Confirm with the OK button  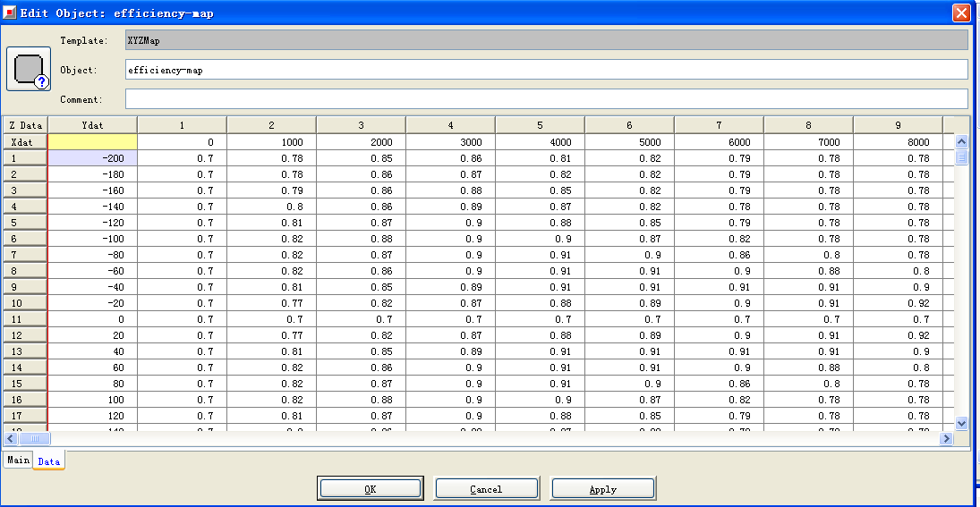[370, 489]
